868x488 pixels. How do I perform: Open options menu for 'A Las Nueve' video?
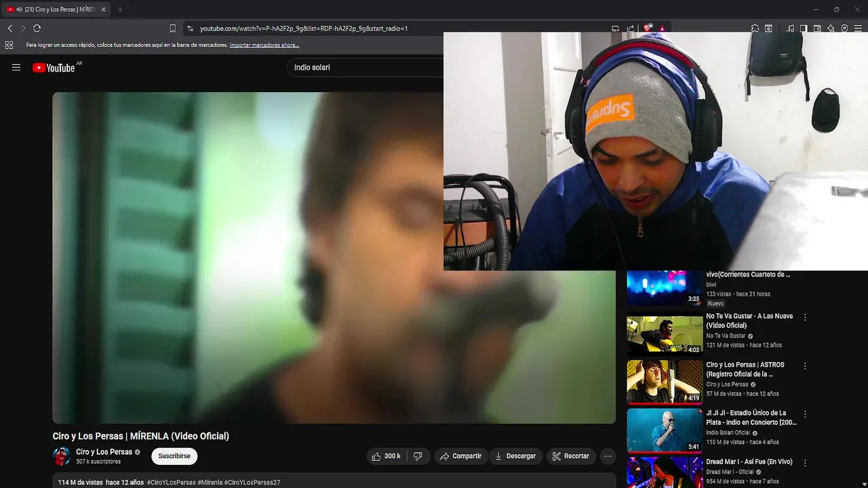pos(805,317)
